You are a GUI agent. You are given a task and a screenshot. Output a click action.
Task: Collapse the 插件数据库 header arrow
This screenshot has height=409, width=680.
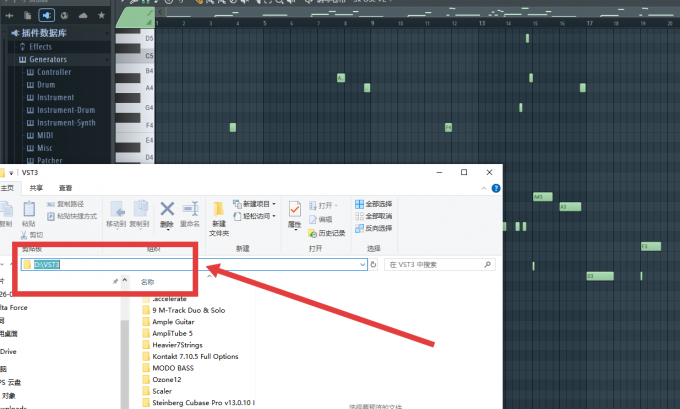pyautogui.click(x=107, y=33)
